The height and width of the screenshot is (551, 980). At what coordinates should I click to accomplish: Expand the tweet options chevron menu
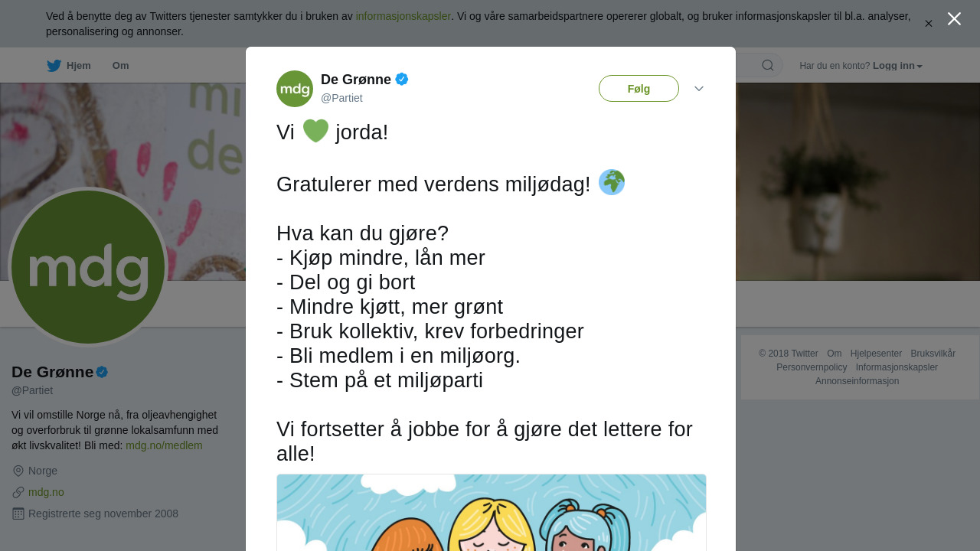coord(699,89)
